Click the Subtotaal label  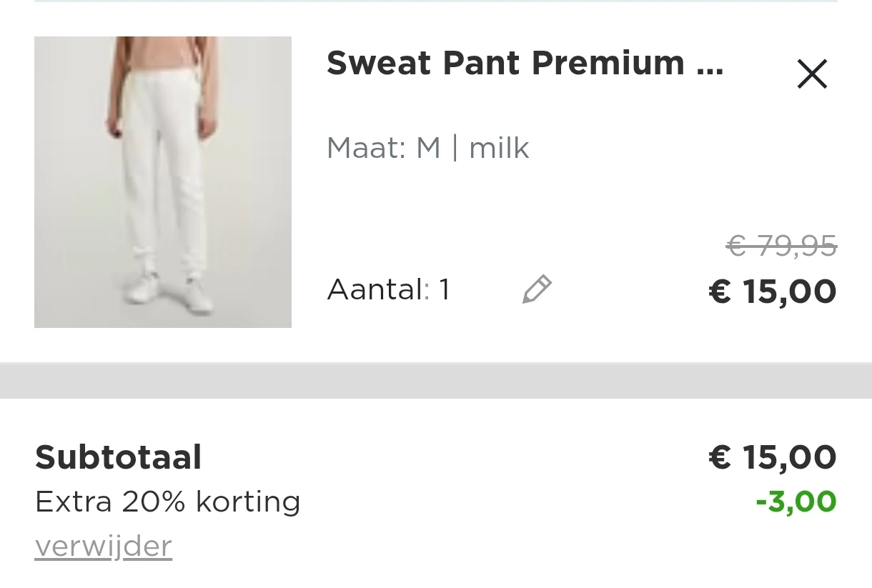[118, 457]
